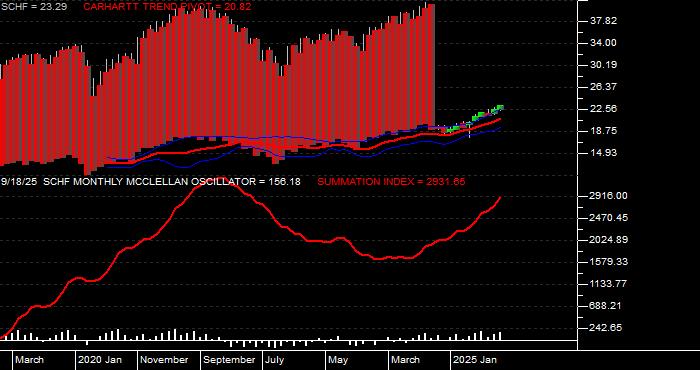The height and width of the screenshot is (370, 700).
Task: Click the SCHF MONTHLY MCCLELLAN OSCILLATOR = 156.18 text
Action: (x=172, y=182)
